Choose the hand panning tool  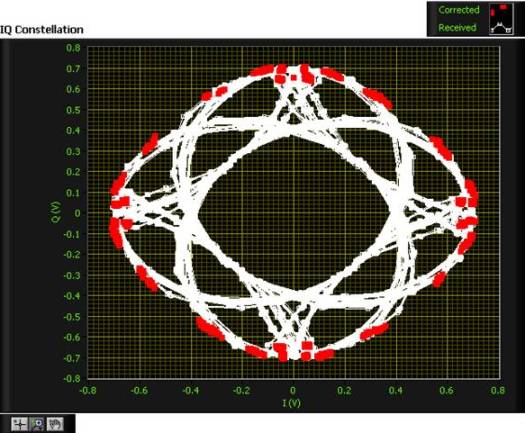55,424
